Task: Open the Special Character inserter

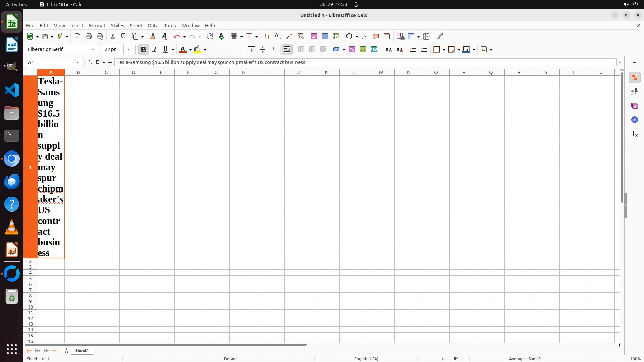Action: (x=349, y=36)
